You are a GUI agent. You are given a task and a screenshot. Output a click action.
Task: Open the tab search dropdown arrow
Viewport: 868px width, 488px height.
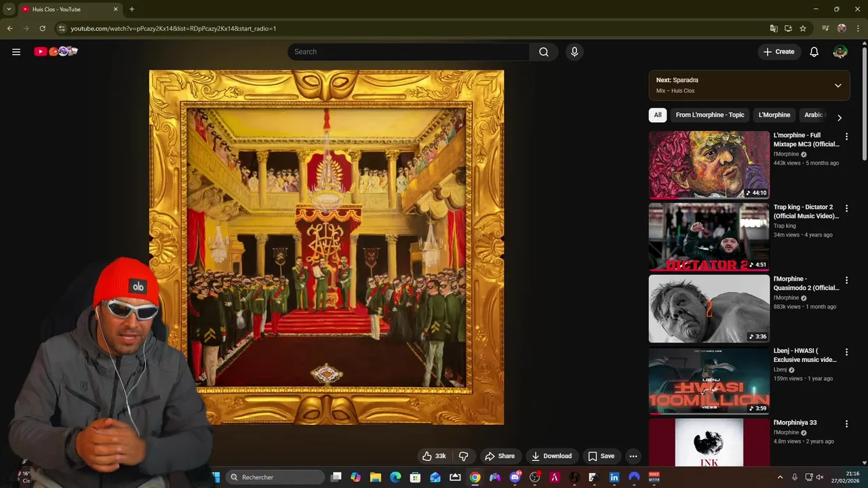[x=9, y=9]
